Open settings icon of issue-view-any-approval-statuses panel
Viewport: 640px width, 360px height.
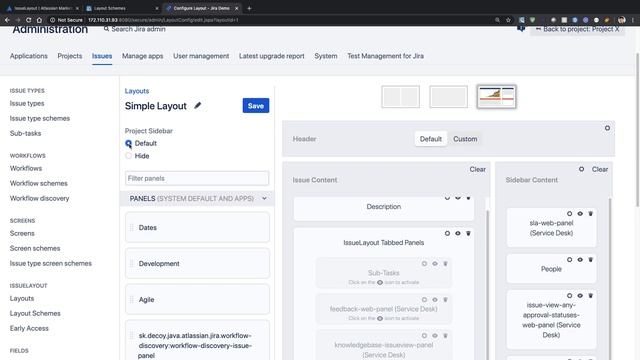pyautogui.click(x=569, y=296)
